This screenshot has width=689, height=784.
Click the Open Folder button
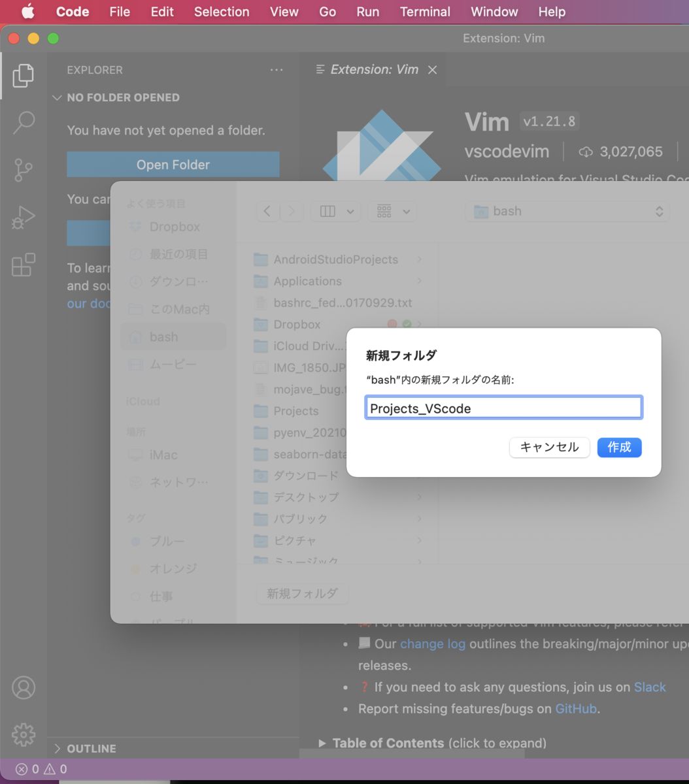click(173, 165)
